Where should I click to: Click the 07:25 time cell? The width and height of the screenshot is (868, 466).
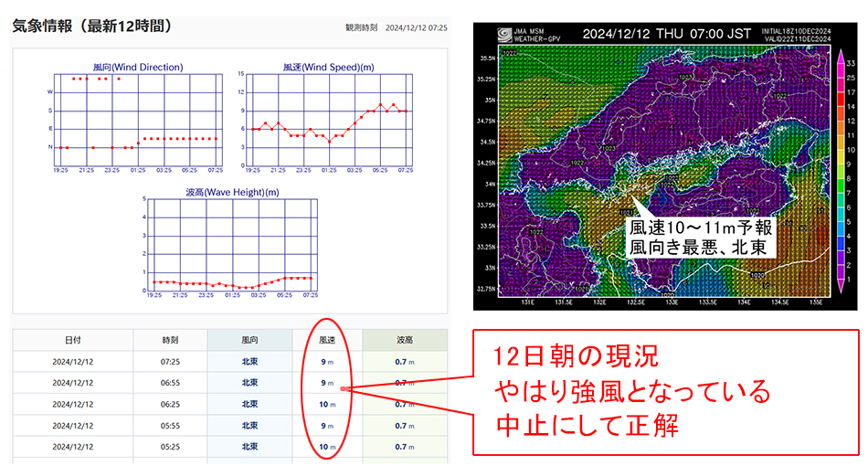[x=170, y=362]
